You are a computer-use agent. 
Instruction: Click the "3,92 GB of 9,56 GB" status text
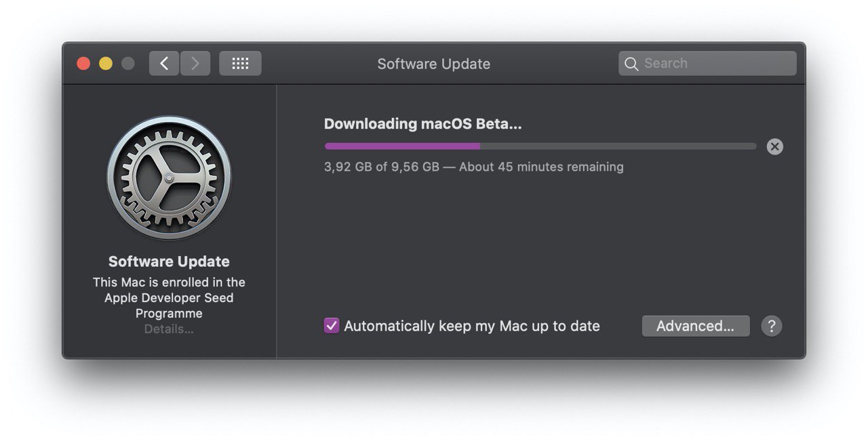point(382,167)
